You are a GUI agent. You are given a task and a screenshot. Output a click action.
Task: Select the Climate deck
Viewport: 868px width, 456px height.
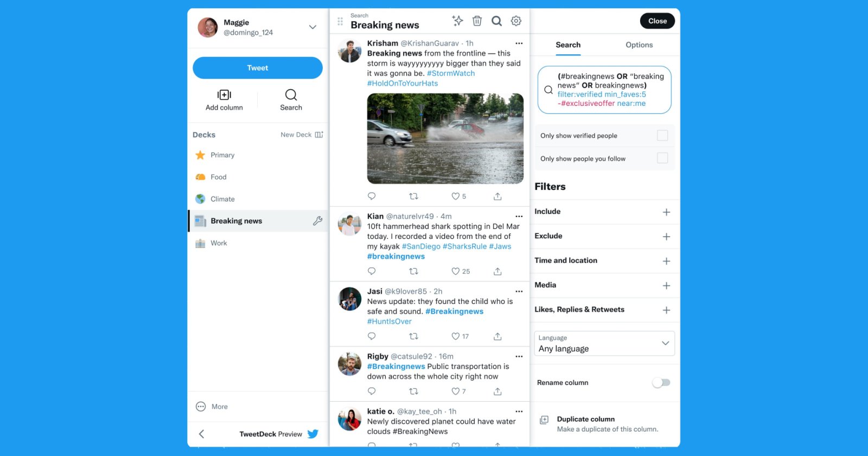222,199
